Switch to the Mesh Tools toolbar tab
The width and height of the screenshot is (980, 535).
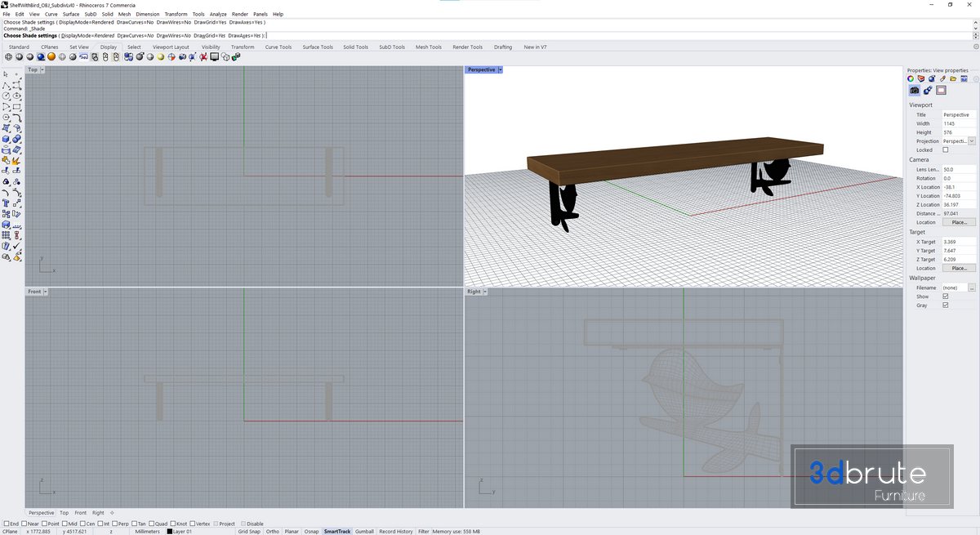pyautogui.click(x=428, y=47)
